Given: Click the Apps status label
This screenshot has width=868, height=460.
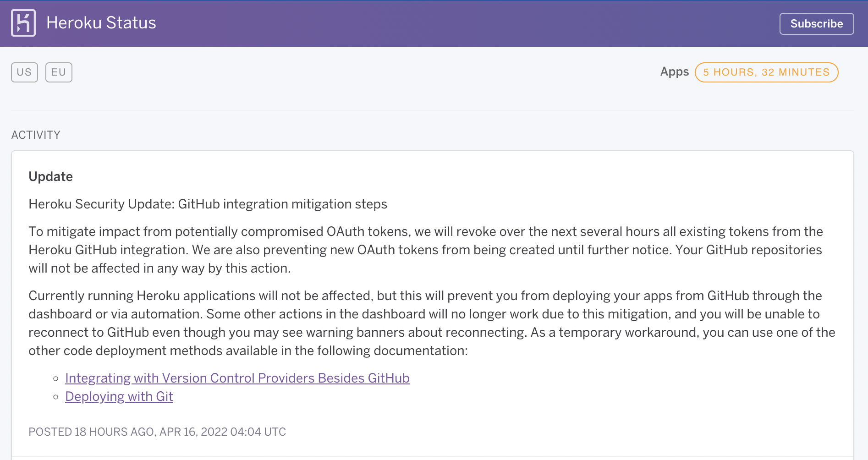Looking at the screenshot, I should (x=674, y=72).
